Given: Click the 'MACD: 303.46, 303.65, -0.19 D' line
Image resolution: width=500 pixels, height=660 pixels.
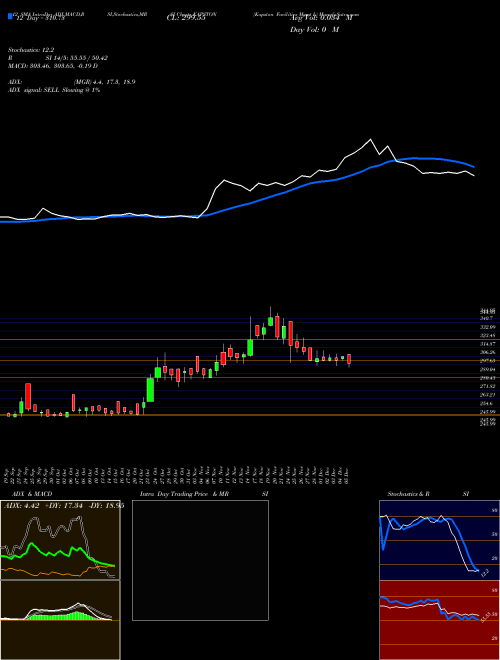Looking at the screenshot, I should coord(53,66).
